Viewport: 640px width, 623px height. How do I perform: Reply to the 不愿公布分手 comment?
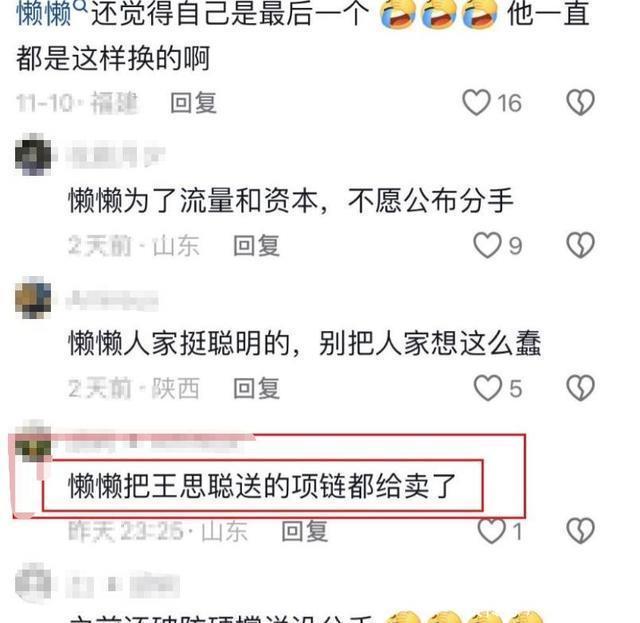pyautogui.click(x=256, y=245)
